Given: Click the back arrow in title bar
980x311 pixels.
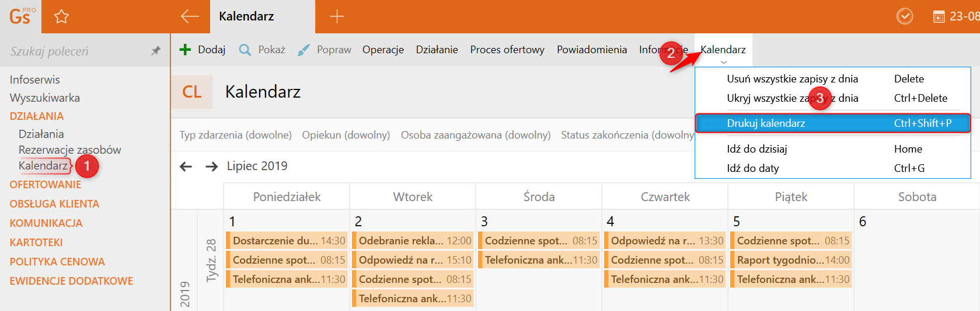Looking at the screenshot, I should (x=190, y=16).
